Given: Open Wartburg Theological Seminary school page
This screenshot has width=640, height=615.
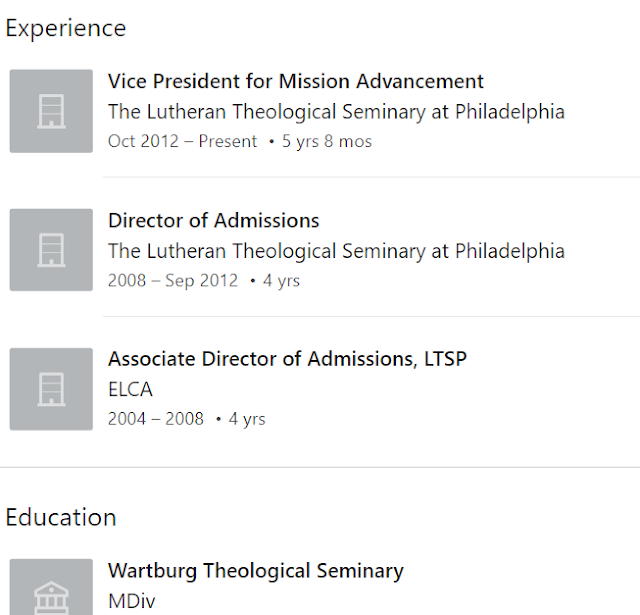Looking at the screenshot, I should (x=255, y=572).
